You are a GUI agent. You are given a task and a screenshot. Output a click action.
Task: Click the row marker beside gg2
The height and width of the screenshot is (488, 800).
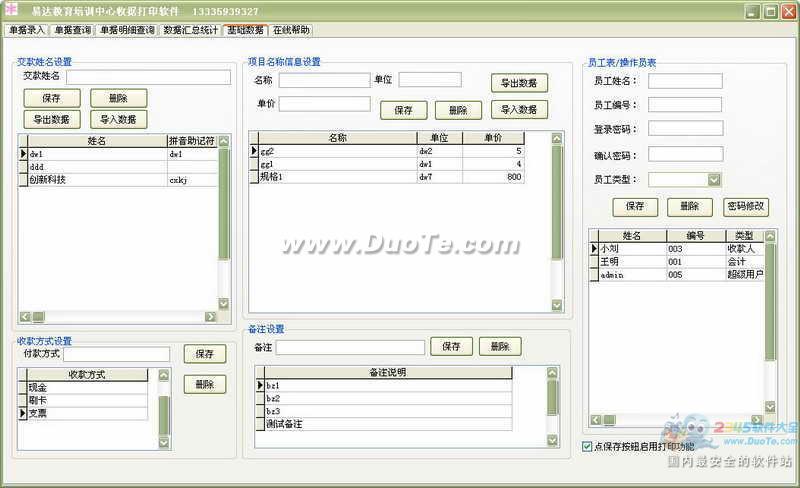point(253,151)
